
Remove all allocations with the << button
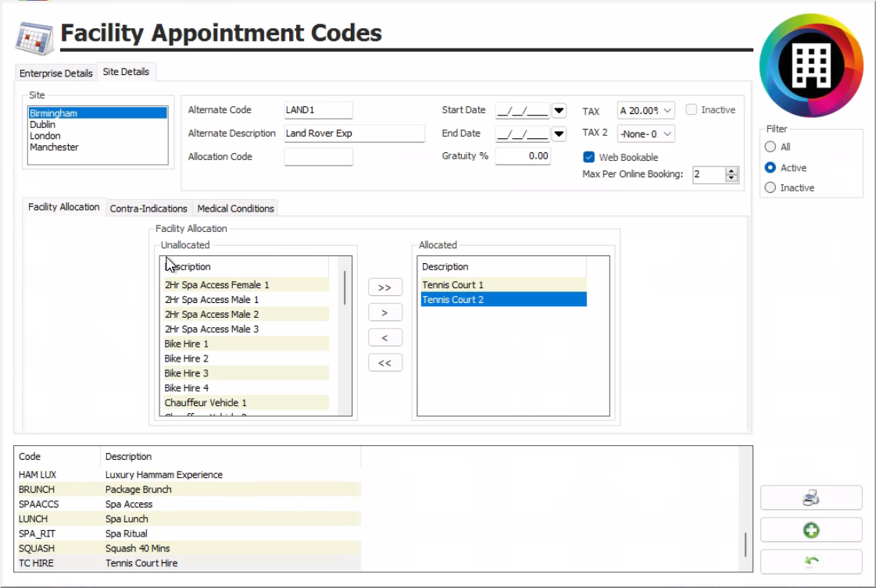pos(384,363)
